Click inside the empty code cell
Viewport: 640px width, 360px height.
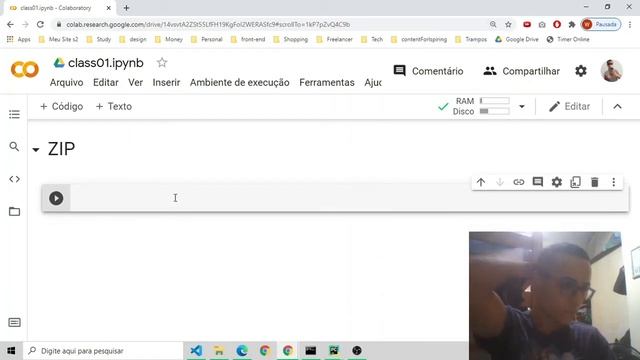pyautogui.click(x=349, y=198)
